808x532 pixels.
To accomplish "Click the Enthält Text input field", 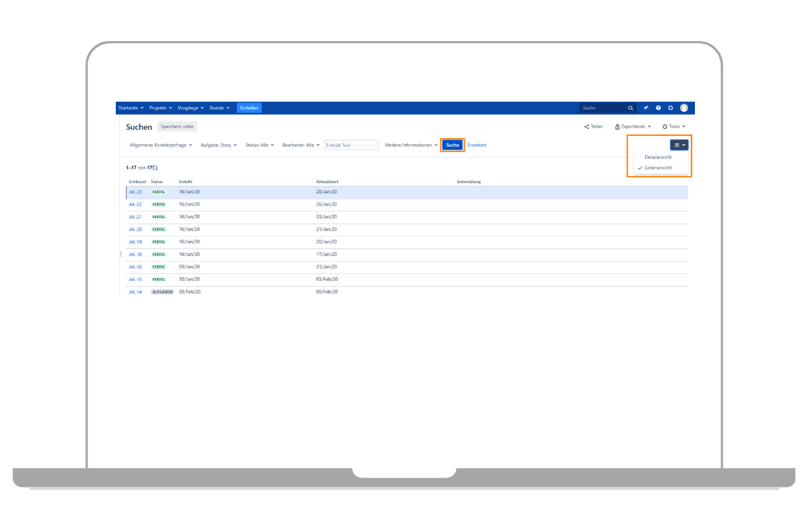I will (x=351, y=145).
